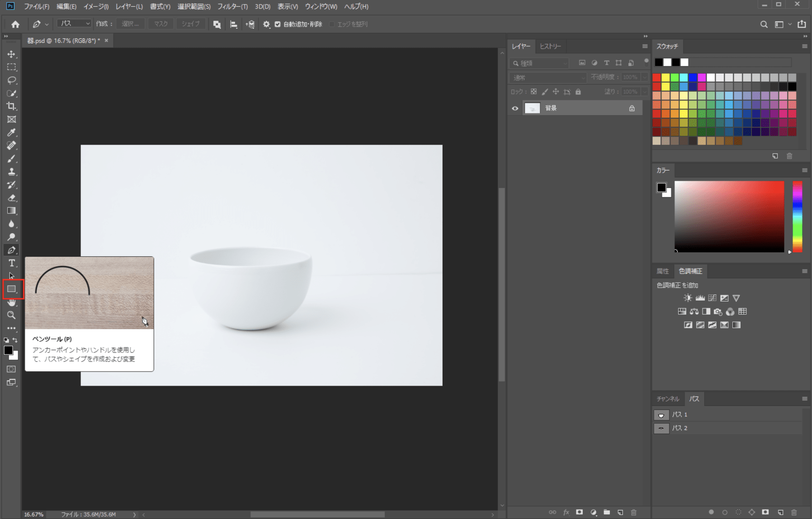Select the Eraser tool

[x=11, y=198]
